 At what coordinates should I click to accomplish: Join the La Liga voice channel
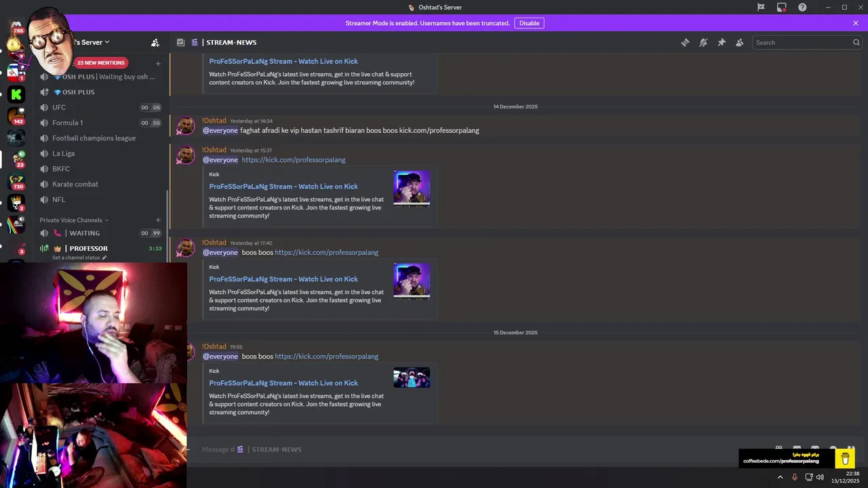point(102,153)
